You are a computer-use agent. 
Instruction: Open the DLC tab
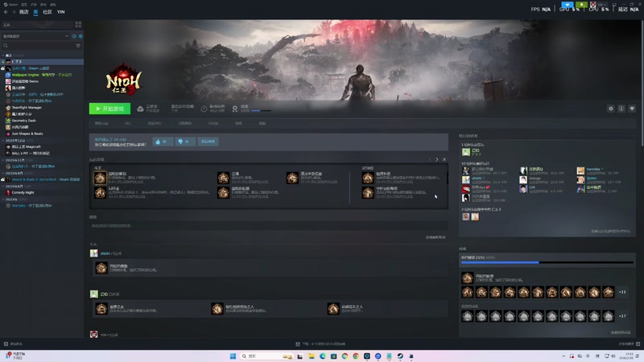point(128,123)
